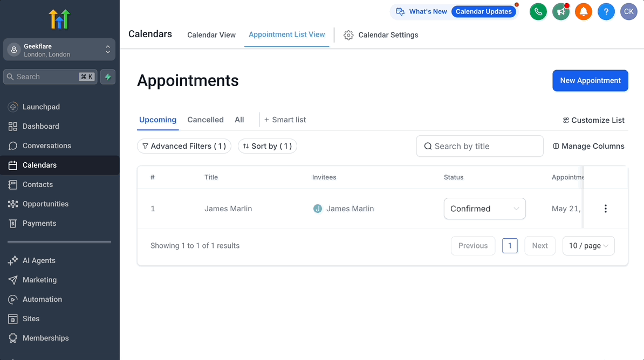This screenshot has height=360, width=644.
Task: Open the CK user profile avatar
Action: 629,11
